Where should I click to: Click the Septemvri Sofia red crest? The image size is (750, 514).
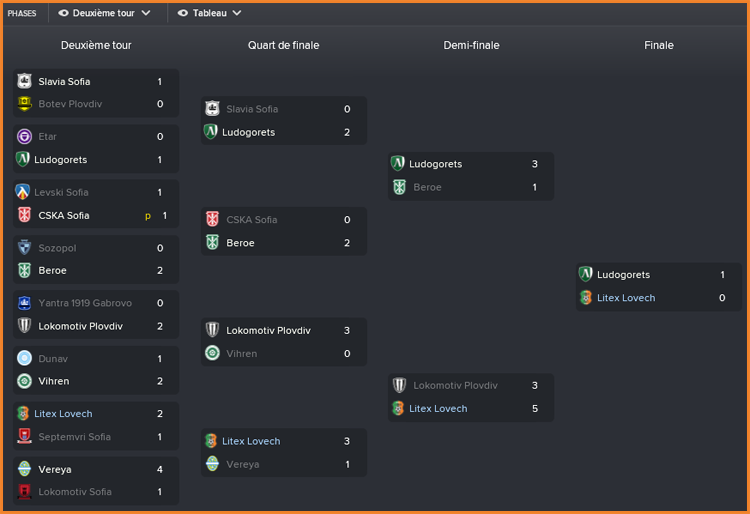(24, 437)
